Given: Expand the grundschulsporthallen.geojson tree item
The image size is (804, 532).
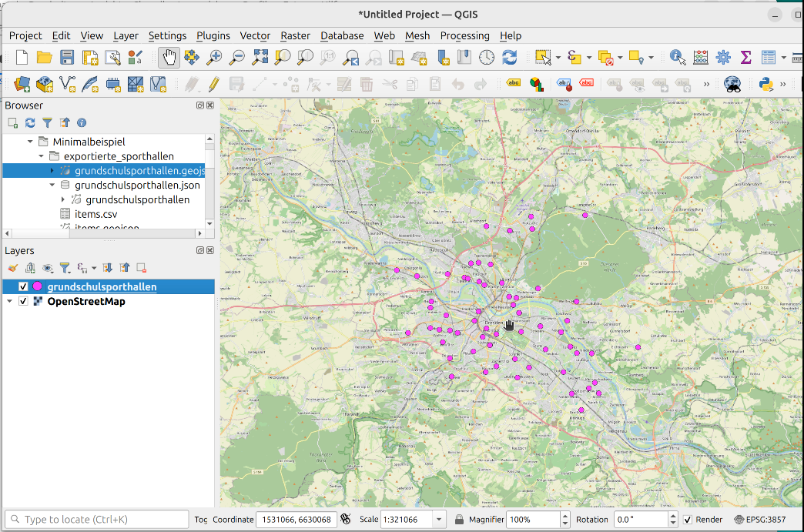Looking at the screenshot, I should (x=52, y=171).
